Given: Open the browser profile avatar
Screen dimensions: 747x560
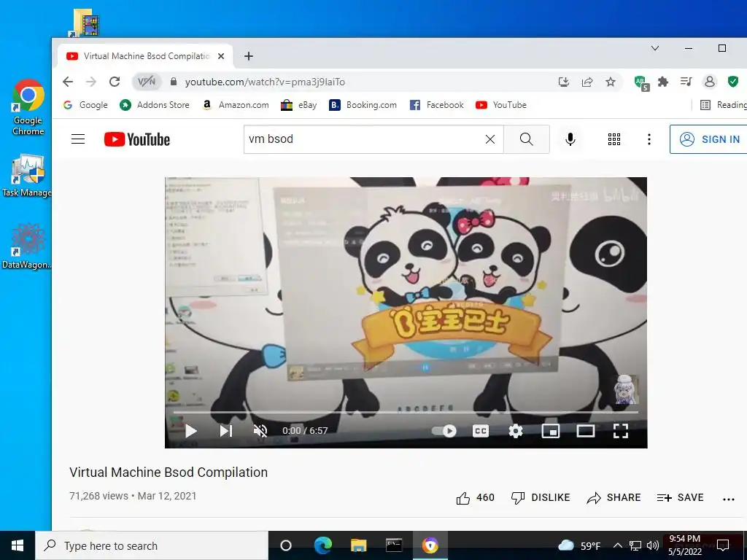Looking at the screenshot, I should pos(709,82).
